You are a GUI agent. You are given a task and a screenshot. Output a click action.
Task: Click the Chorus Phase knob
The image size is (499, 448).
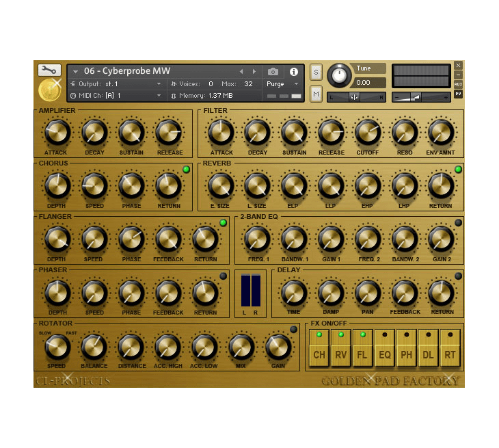(x=131, y=185)
